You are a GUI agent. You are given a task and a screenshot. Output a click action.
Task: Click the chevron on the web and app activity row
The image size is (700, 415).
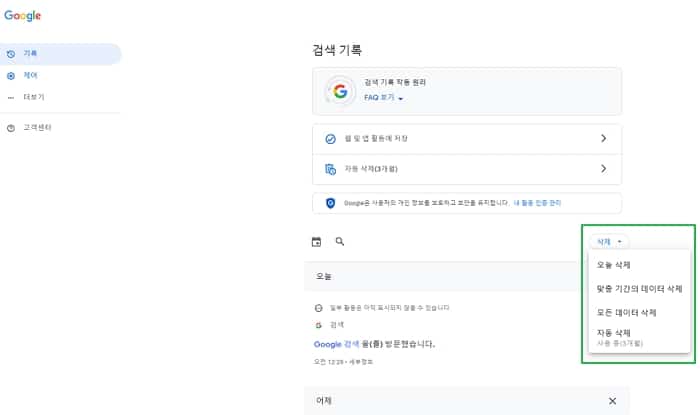pos(604,138)
